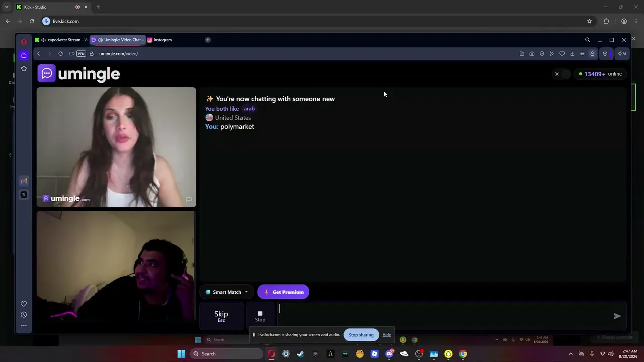Open the easy setup sliders icon
This screenshot has width=644, height=362.
tap(582, 54)
